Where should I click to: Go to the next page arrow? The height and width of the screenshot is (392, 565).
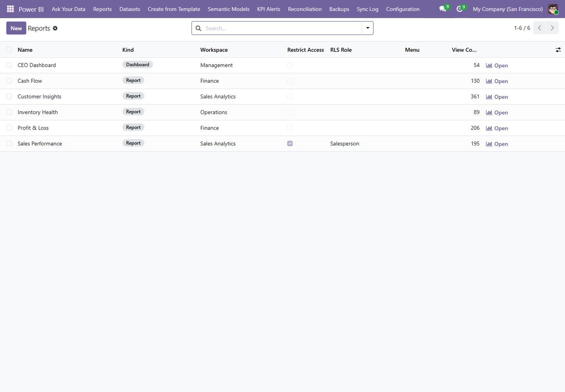(x=552, y=28)
